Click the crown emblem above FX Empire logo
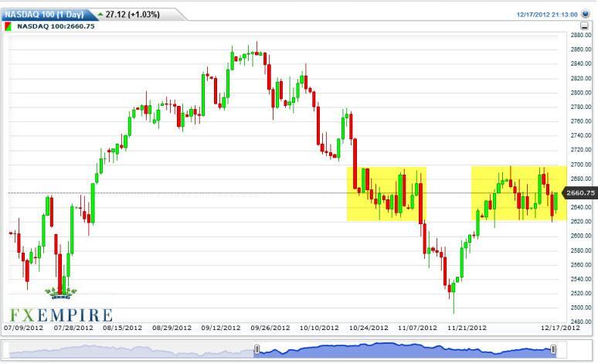The height and width of the screenshot is (364, 598). [60, 293]
